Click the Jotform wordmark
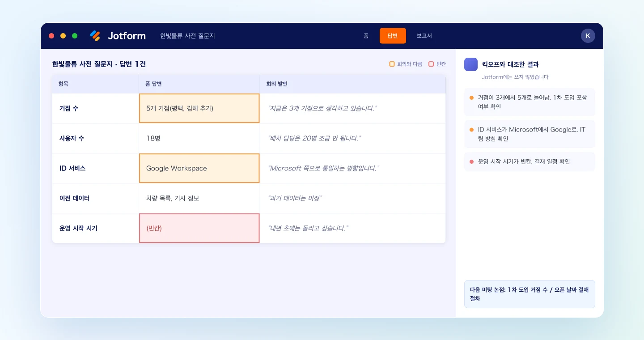Image resolution: width=644 pixels, height=340 pixels. (x=127, y=36)
